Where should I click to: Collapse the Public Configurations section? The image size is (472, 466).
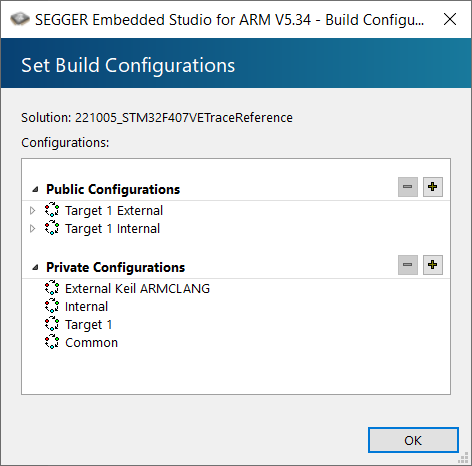(35, 189)
